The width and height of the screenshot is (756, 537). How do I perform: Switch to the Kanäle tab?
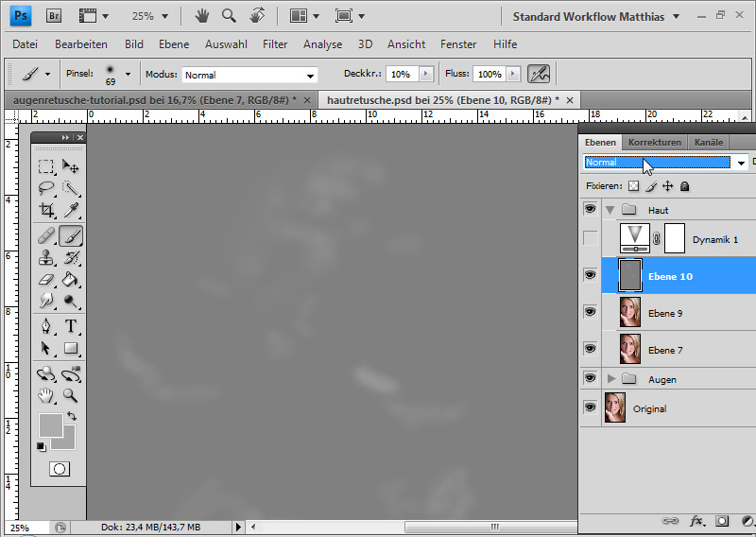[708, 143]
